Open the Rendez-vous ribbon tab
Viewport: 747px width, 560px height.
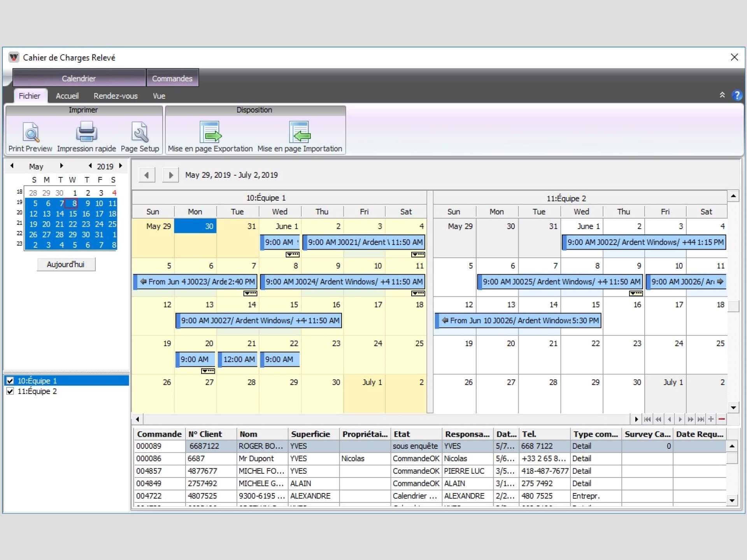[116, 96]
